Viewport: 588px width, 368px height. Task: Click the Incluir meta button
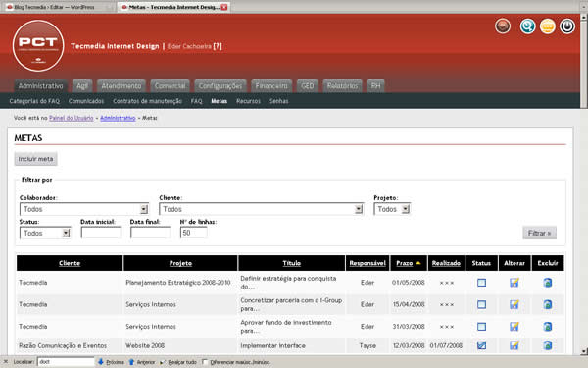pyautogui.click(x=35, y=159)
